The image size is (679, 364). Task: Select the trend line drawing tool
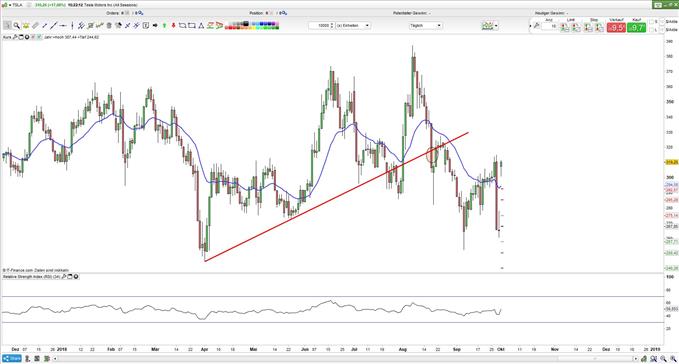tap(54, 26)
